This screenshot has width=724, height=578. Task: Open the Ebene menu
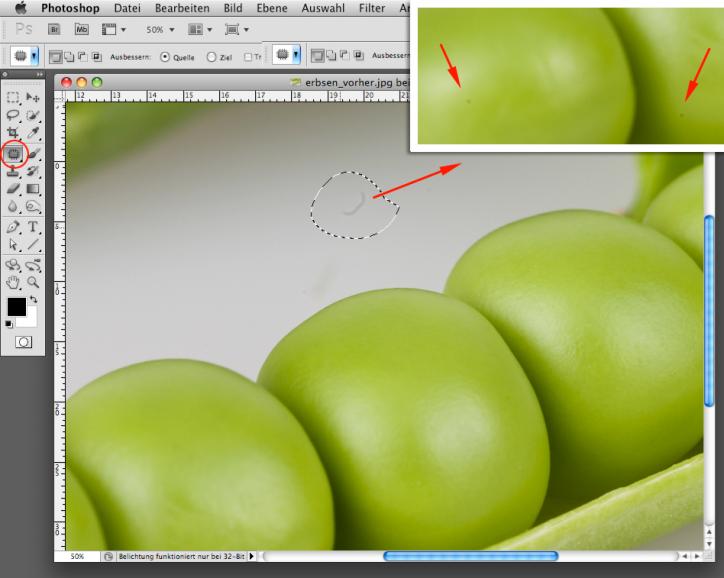click(272, 8)
